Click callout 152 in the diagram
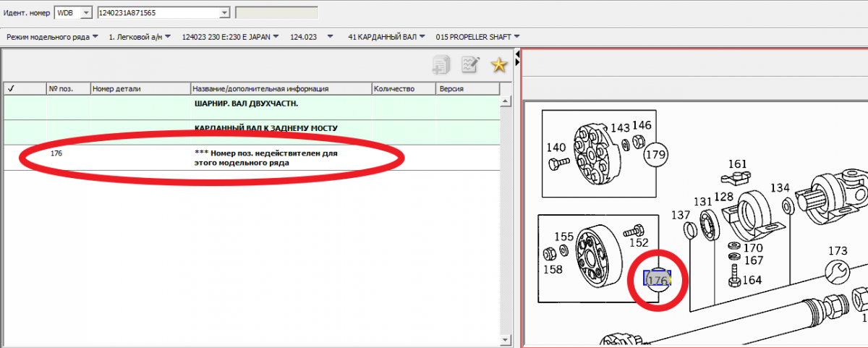The width and height of the screenshot is (868, 348). tap(638, 243)
